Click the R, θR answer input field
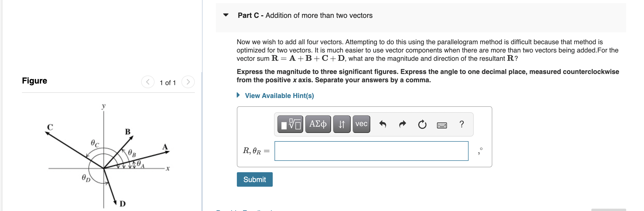The height and width of the screenshot is (211, 644). point(371,151)
